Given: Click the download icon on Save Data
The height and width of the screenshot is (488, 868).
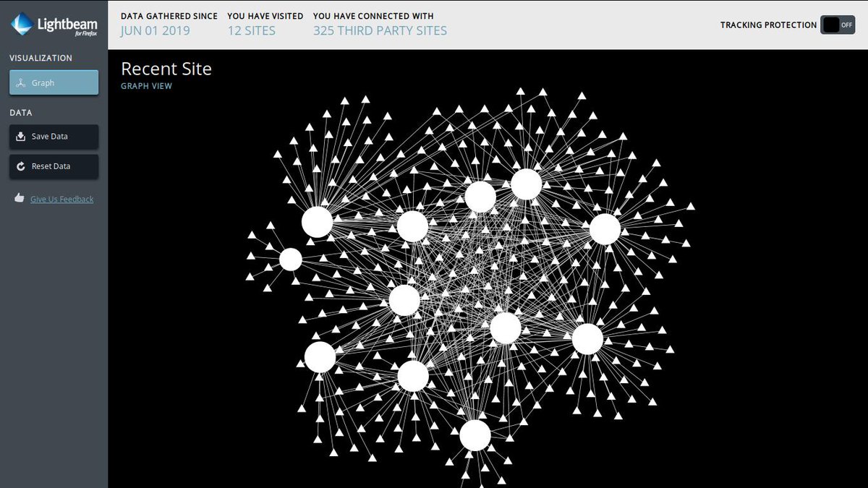Looking at the screenshot, I should pyautogui.click(x=20, y=137).
